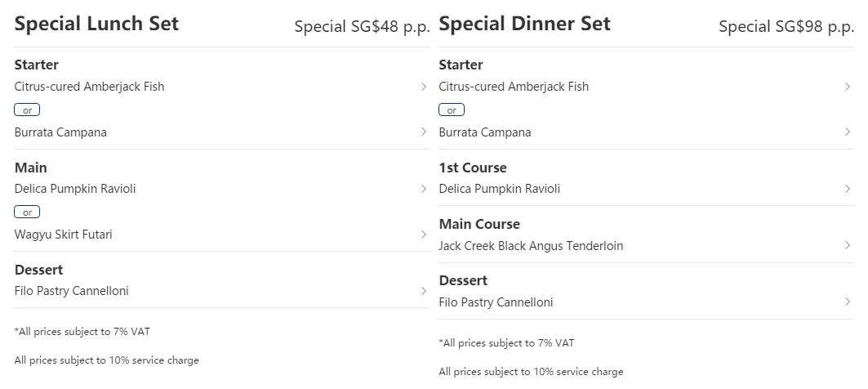The height and width of the screenshot is (389, 868).
Task: Expand arrow beside lunch Citrus-cured Amberjack Fish
Action: click(424, 87)
